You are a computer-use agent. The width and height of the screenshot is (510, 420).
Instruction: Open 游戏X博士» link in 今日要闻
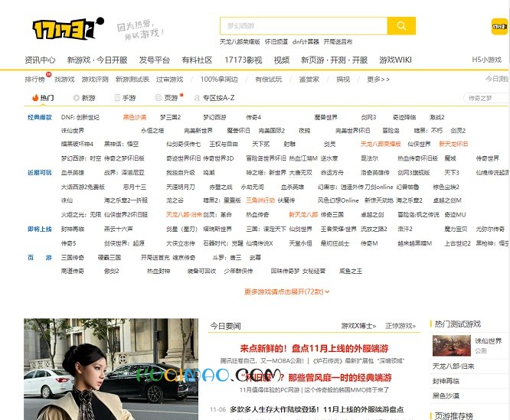[358, 326]
